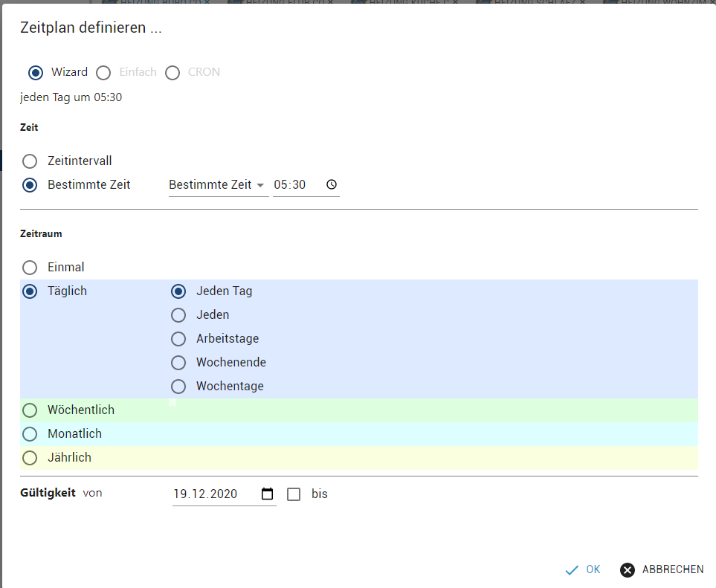Select the Täglich period option
The width and height of the screenshot is (716, 588).
pyautogui.click(x=30, y=291)
